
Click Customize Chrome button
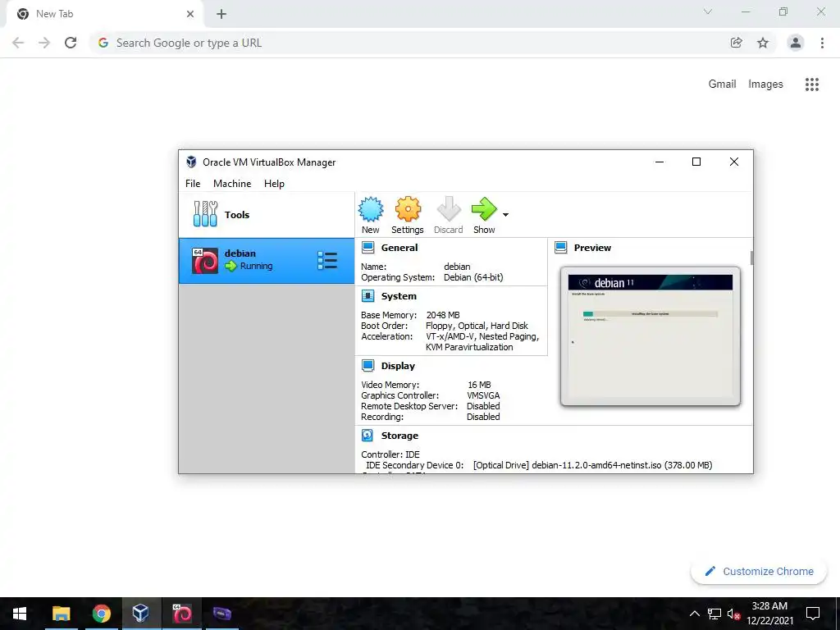click(759, 571)
